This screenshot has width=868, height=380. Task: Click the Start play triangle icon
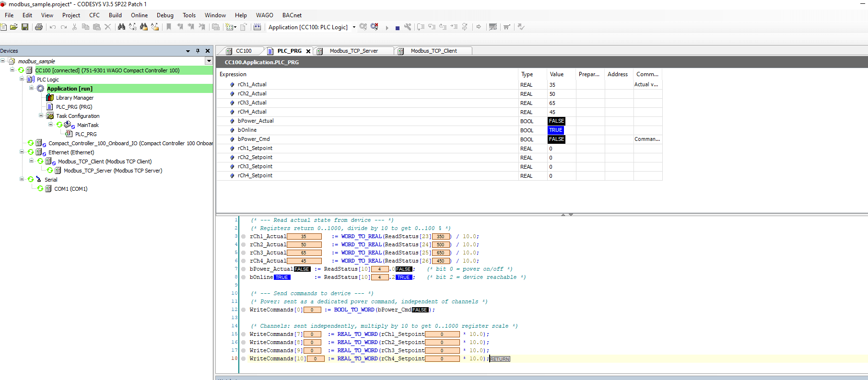coord(387,27)
